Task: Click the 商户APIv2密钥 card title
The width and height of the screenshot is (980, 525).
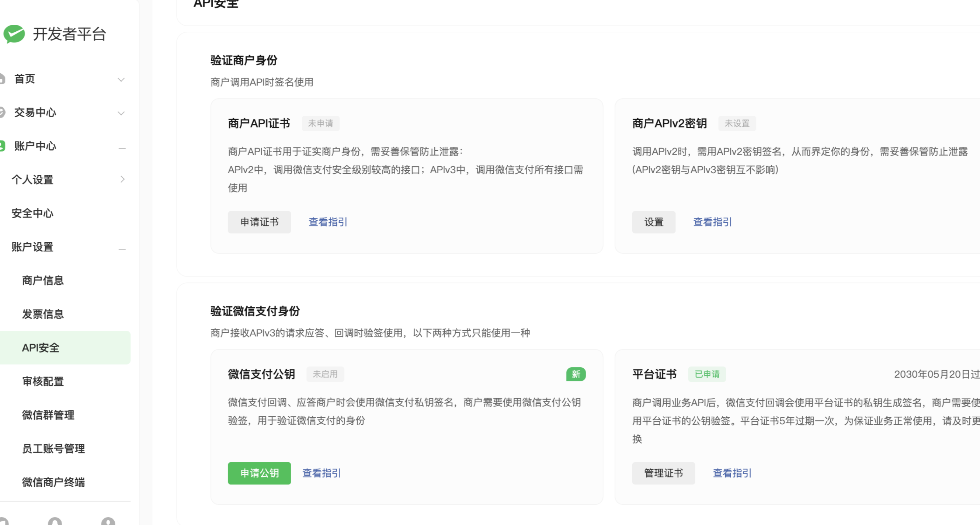Action: click(x=670, y=123)
